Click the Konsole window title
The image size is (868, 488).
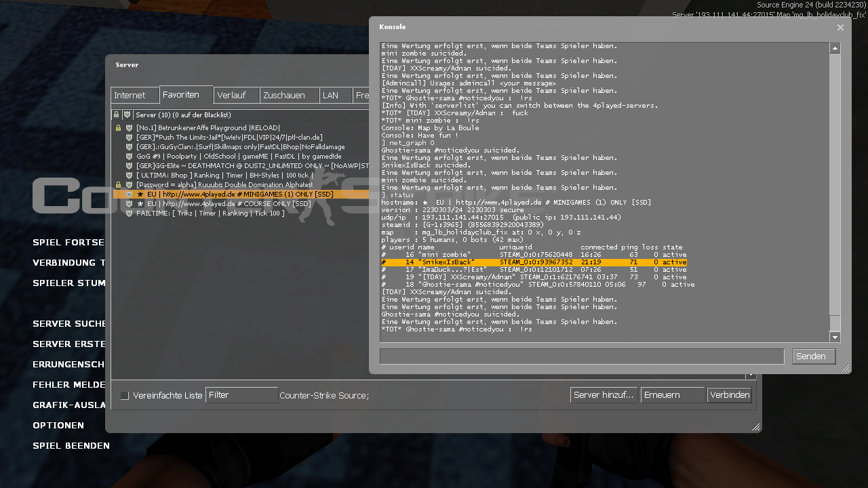(393, 27)
